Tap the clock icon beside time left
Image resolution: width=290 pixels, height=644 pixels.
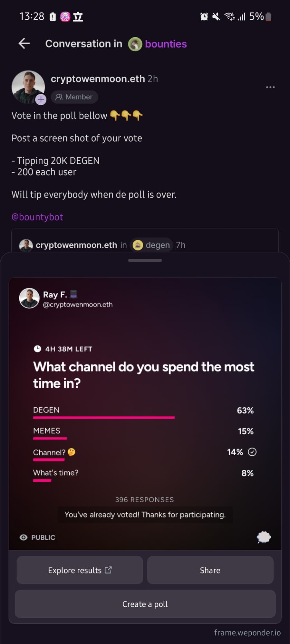click(x=37, y=349)
